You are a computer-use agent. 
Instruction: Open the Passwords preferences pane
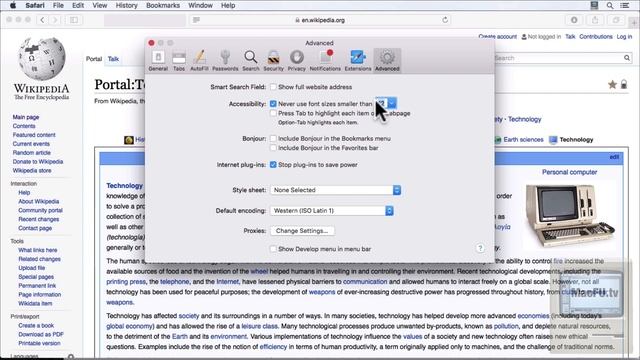point(225,60)
